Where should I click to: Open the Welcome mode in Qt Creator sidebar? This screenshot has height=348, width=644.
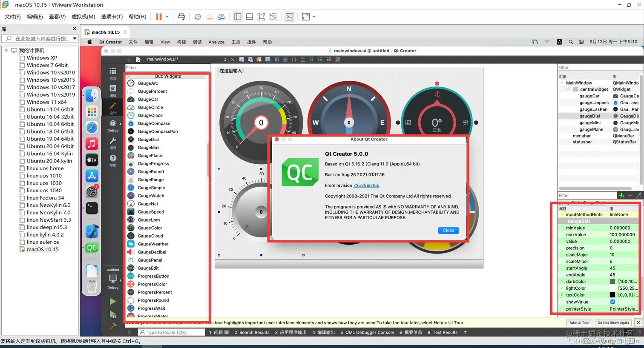112,73
